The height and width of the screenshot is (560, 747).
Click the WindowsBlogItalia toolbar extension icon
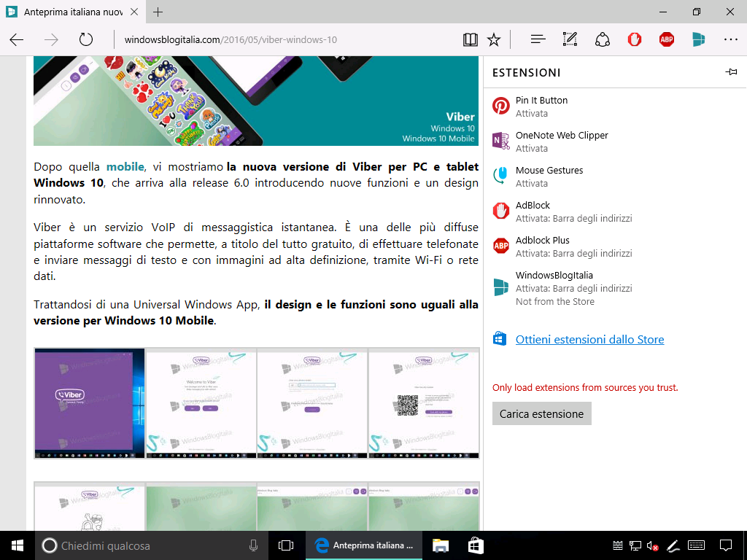coord(698,39)
